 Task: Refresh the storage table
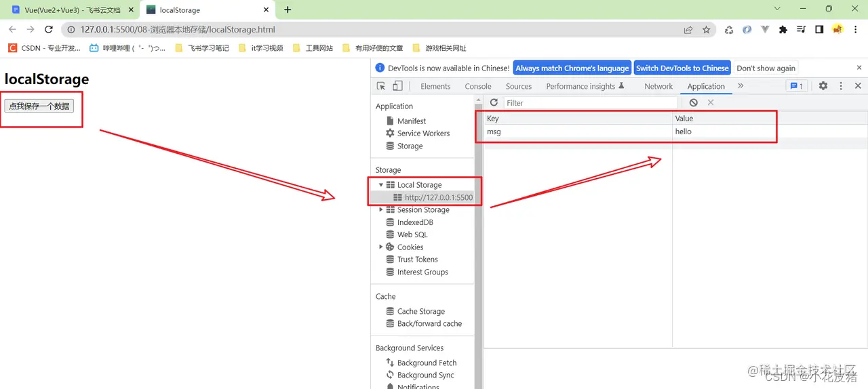pyautogui.click(x=494, y=102)
